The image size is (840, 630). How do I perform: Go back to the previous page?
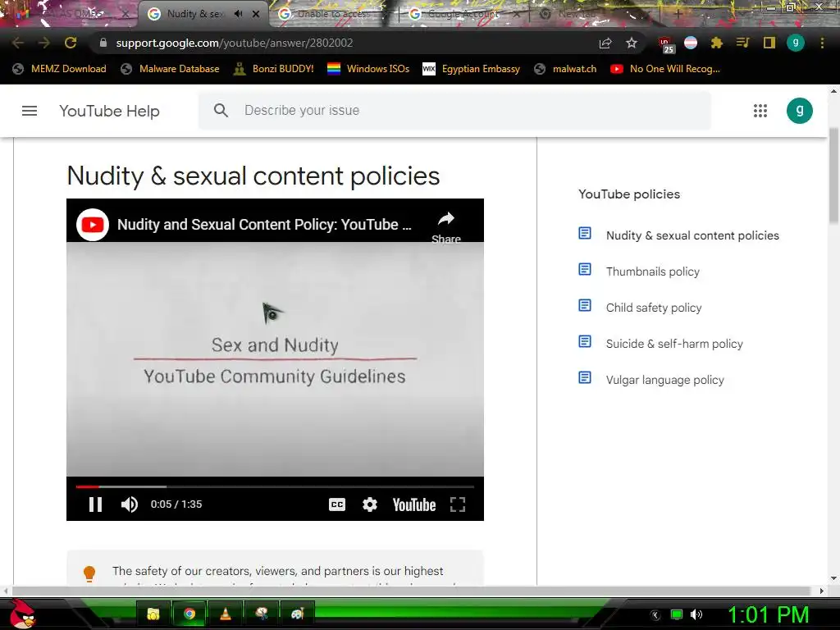click(x=18, y=43)
